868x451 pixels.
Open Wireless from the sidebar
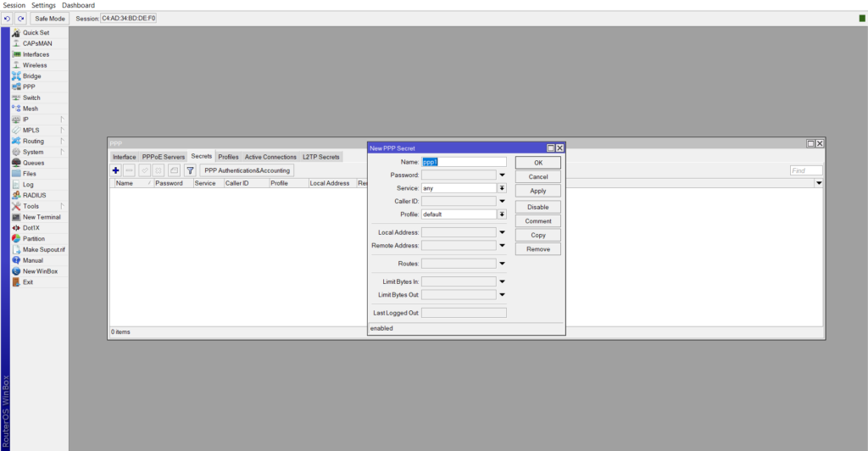coord(35,65)
